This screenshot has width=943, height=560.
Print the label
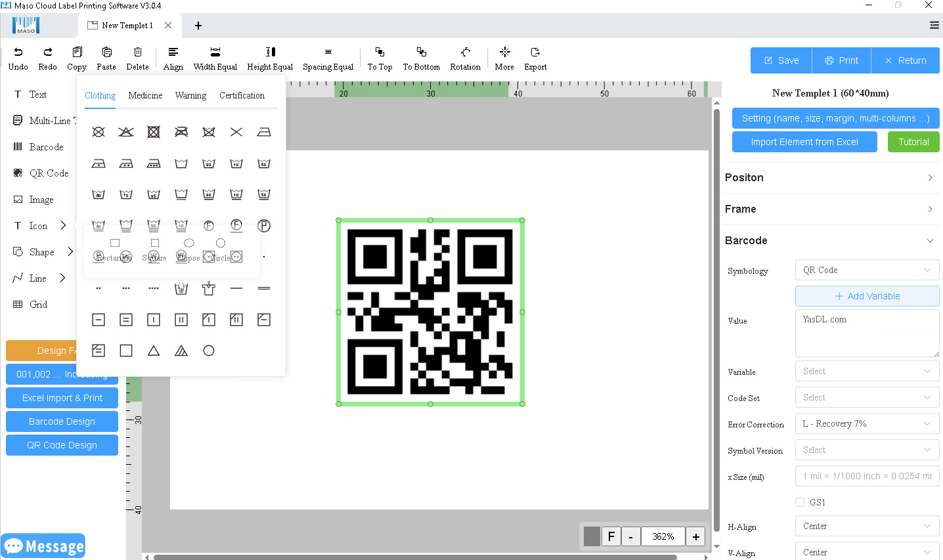pyautogui.click(x=842, y=60)
